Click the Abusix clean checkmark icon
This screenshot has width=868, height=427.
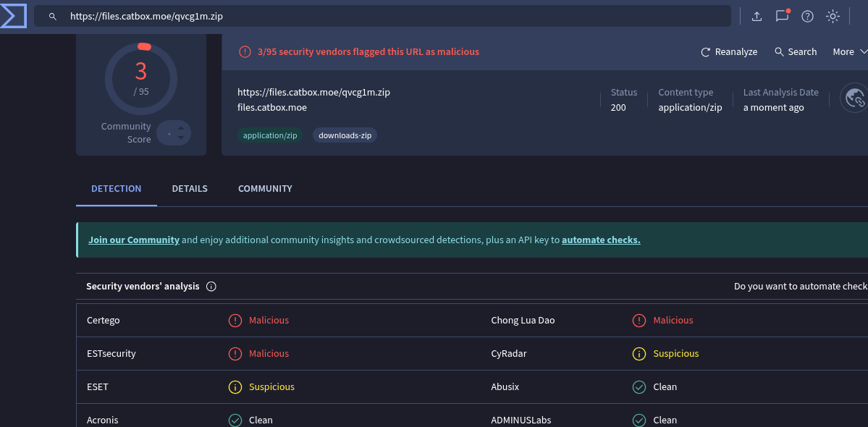(639, 386)
